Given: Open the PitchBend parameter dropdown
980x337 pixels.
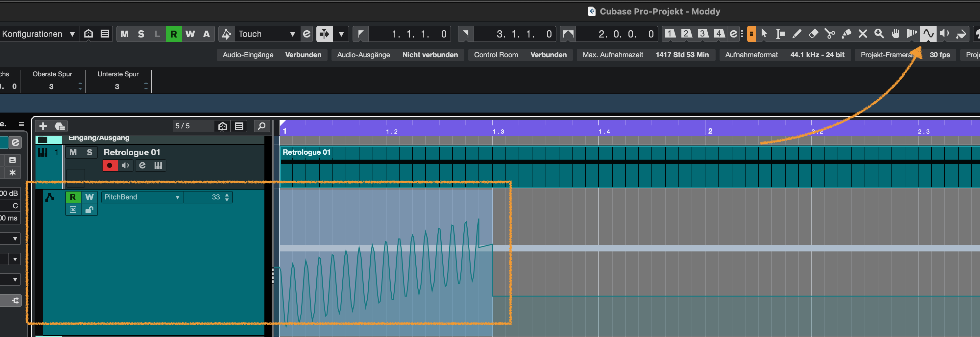Looking at the screenshot, I should tap(141, 197).
